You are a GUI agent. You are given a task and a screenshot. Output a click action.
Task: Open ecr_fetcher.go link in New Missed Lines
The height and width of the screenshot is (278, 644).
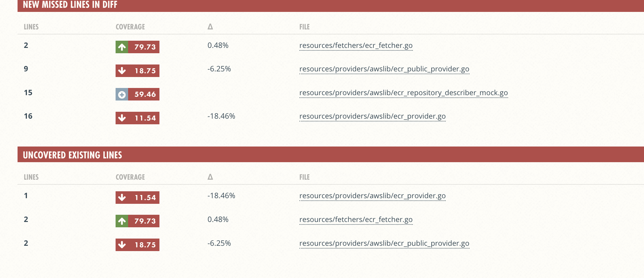[x=356, y=46]
